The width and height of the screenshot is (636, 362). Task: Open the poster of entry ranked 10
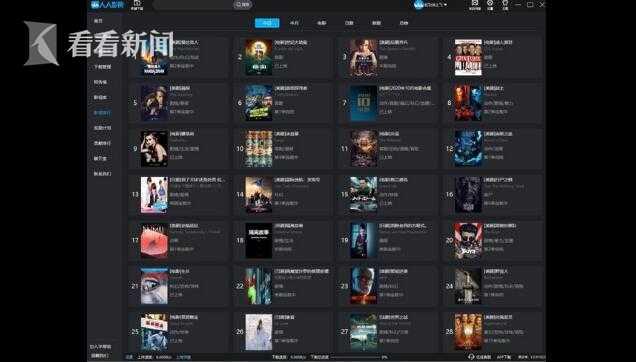pos(259,149)
